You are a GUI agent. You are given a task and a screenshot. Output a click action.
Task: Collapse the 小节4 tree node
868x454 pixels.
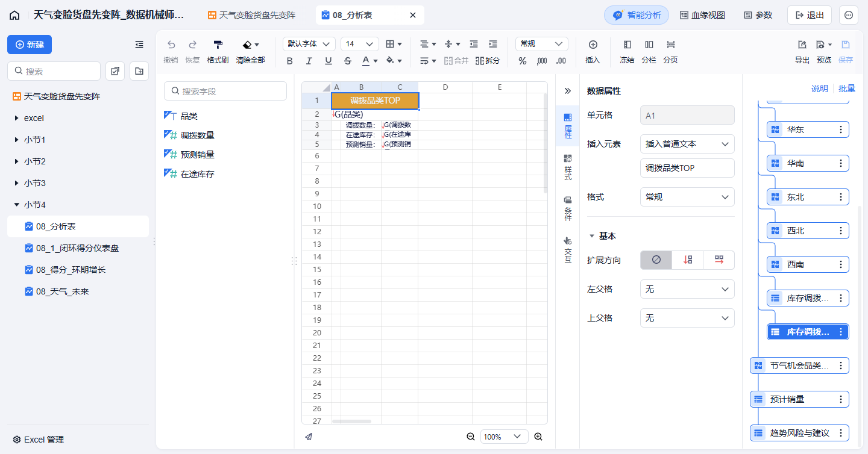click(x=16, y=205)
